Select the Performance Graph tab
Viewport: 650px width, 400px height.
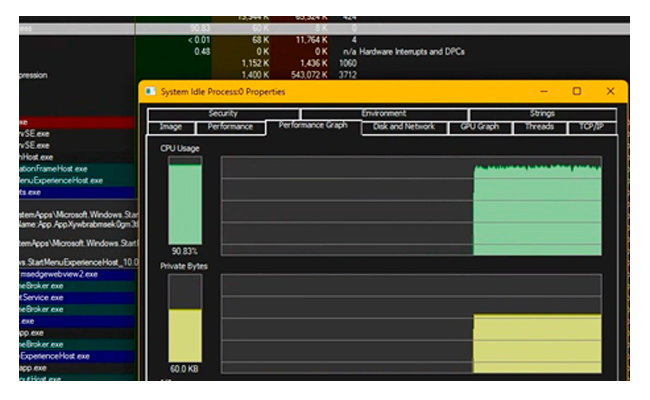point(313,126)
